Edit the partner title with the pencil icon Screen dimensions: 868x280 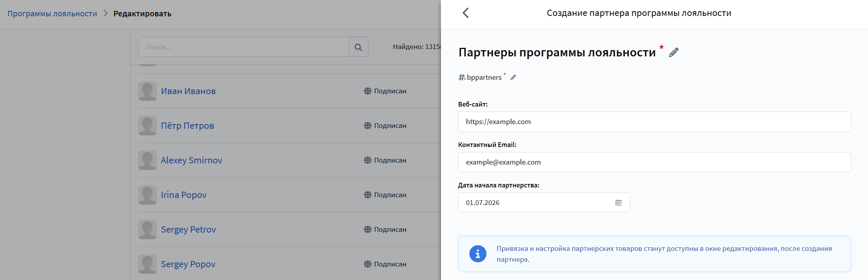(x=674, y=52)
